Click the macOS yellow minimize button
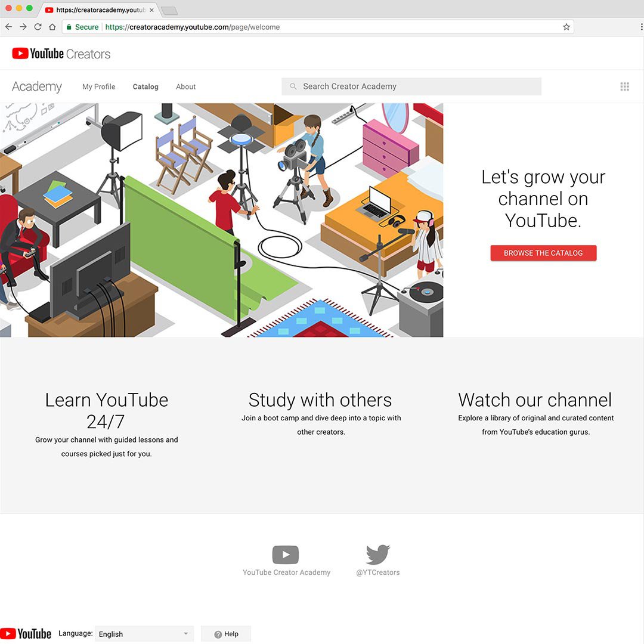This screenshot has width=644, height=644. 19,8
